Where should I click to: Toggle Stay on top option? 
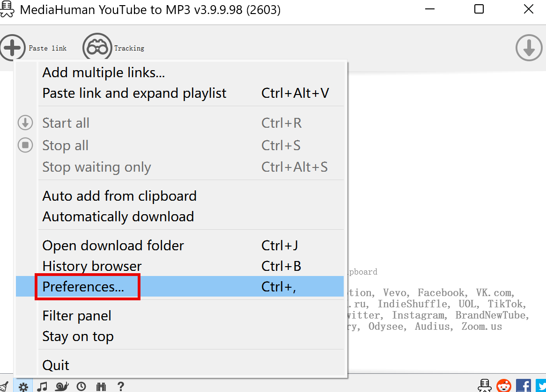pyautogui.click(x=78, y=336)
